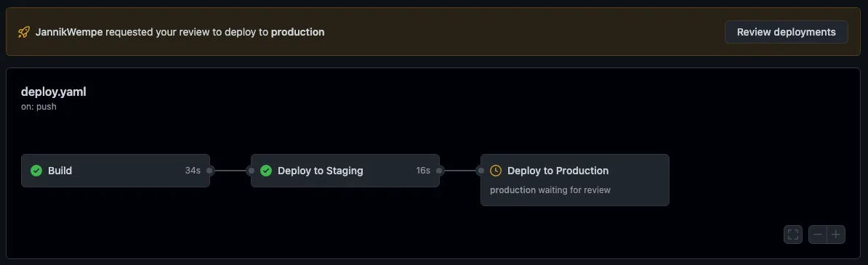Viewport: 868px width, 265px height.
Task: Click the left connector dot of Deploy to Production
Action: [x=481, y=171]
